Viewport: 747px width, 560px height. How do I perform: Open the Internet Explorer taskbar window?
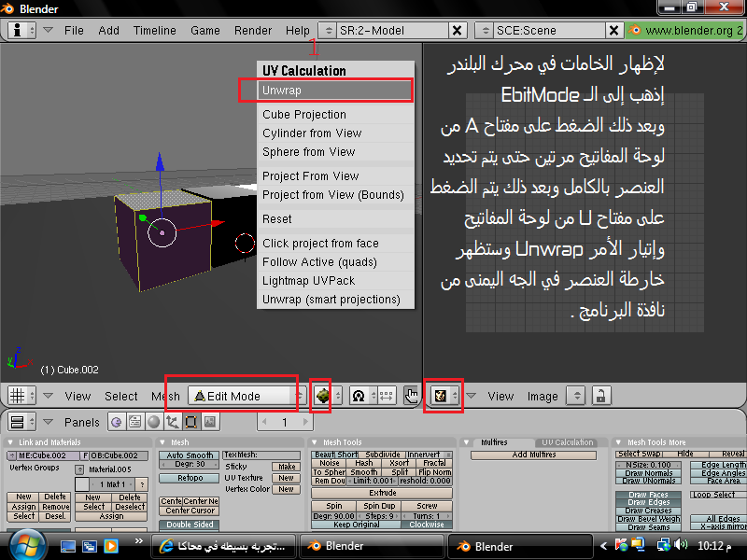click(223, 546)
